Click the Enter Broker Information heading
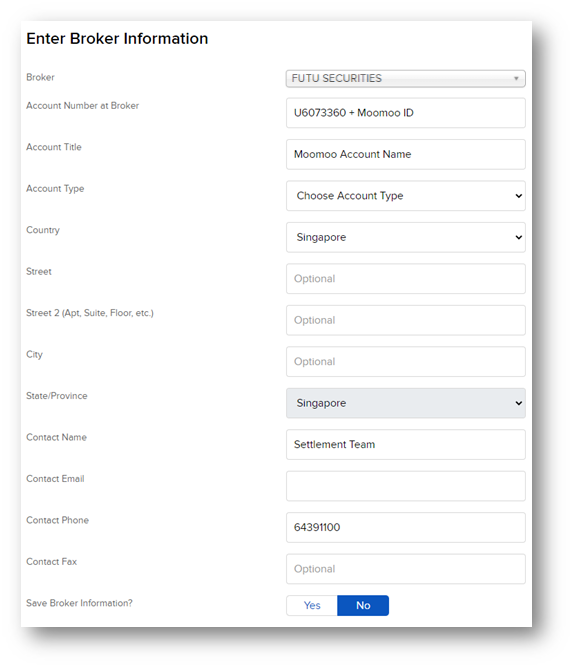 (x=117, y=39)
